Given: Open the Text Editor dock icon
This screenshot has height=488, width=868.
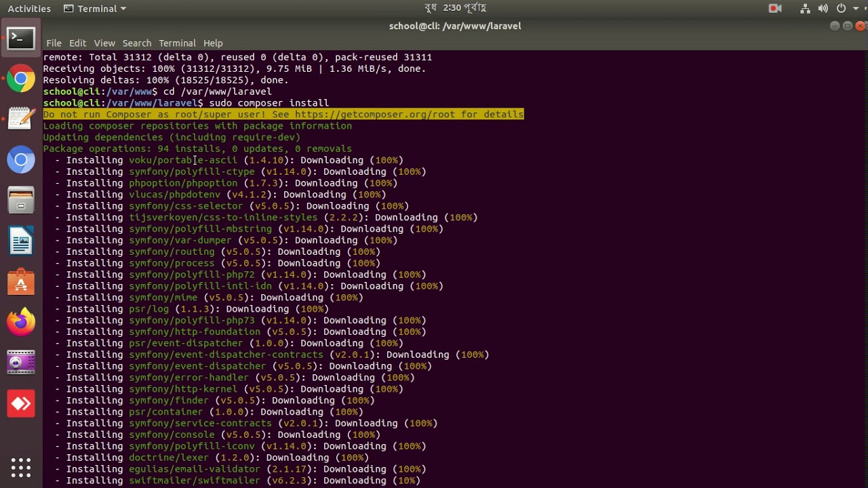Looking at the screenshot, I should [x=21, y=119].
